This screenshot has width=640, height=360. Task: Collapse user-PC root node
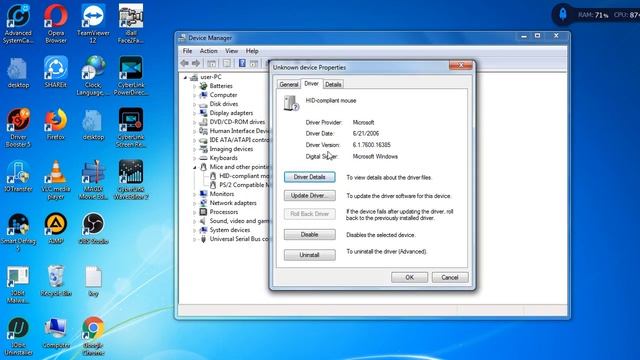click(x=185, y=77)
